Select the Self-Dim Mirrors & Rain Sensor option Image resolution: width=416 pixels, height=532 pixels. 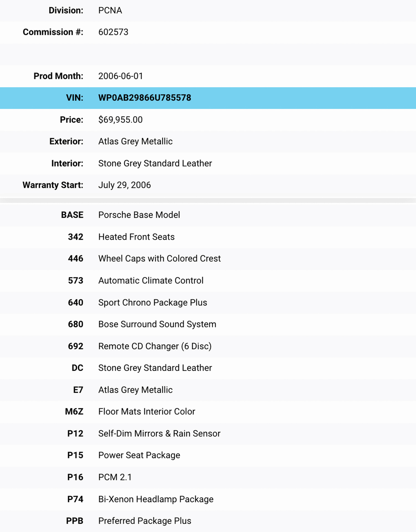point(159,434)
